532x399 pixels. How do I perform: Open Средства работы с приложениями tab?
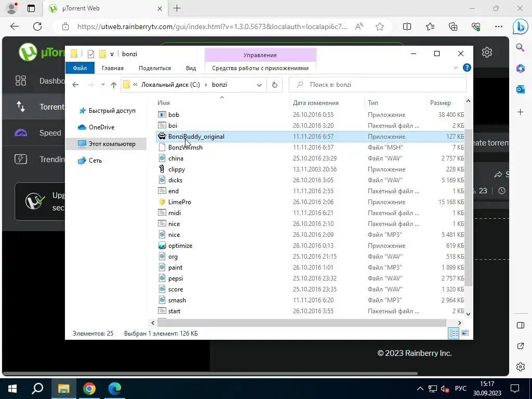(260, 68)
